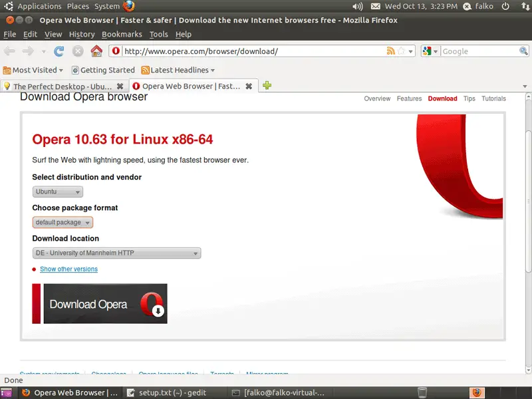Launch Firefox from the top panel icon
The width and height of the screenshot is (532, 399).
tap(128, 6)
